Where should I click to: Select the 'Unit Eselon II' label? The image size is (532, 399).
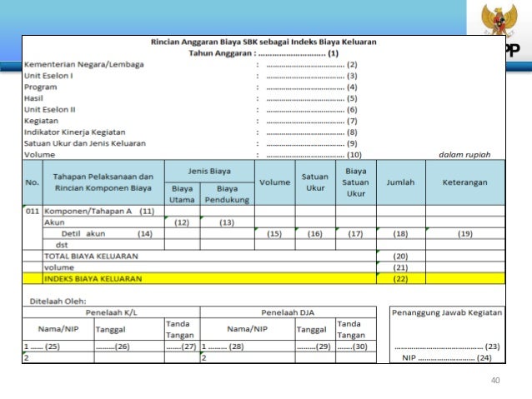[x=50, y=109]
